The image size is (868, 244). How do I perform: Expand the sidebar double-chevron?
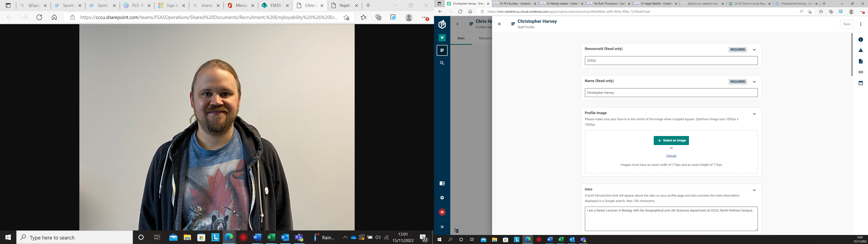pyautogui.click(x=442, y=227)
